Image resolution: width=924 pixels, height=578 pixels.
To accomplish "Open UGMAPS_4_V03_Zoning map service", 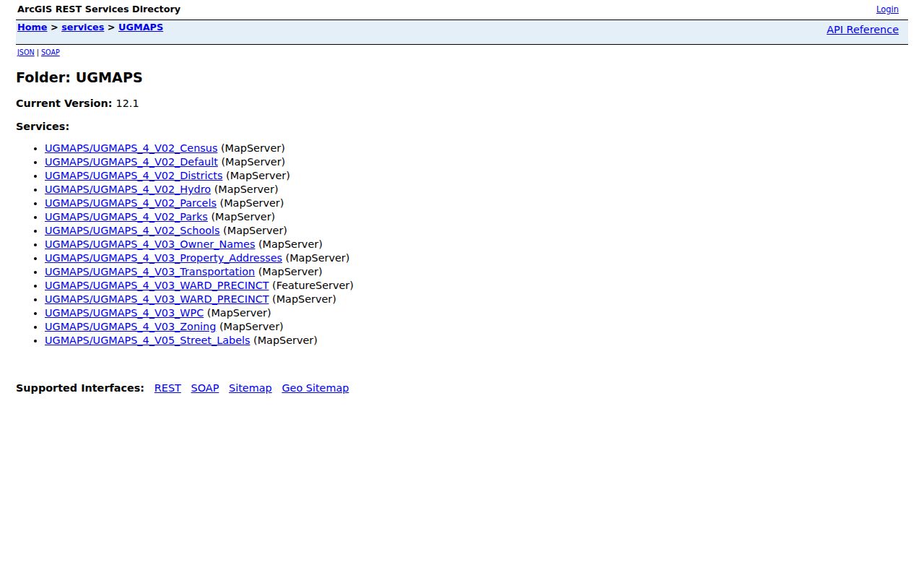I will [131, 327].
